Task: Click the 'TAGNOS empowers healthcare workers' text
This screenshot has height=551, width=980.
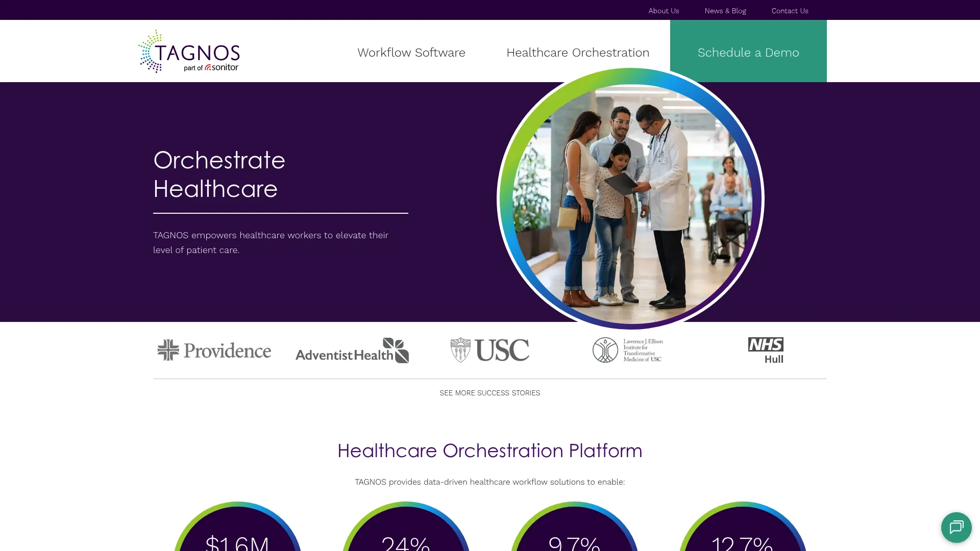Action: 271,242
